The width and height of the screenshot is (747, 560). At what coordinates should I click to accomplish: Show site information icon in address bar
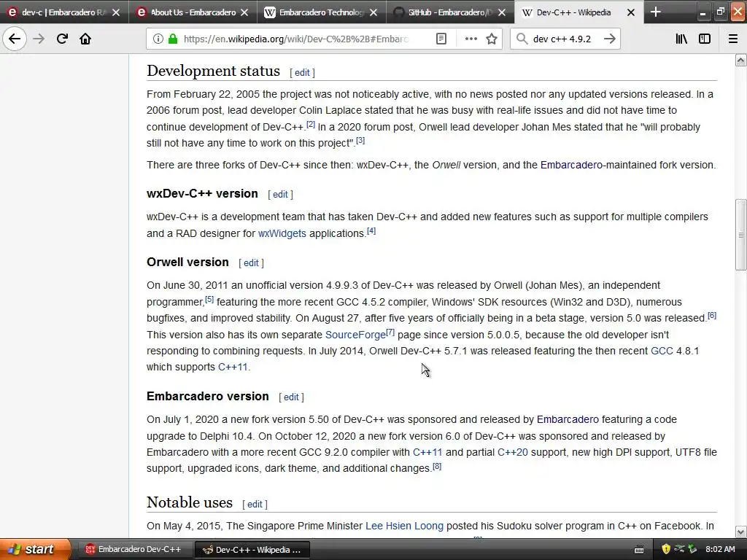point(158,39)
